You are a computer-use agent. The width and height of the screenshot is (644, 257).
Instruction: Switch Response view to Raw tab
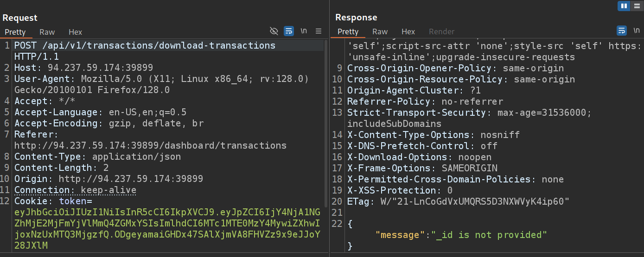(x=380, y=31)
